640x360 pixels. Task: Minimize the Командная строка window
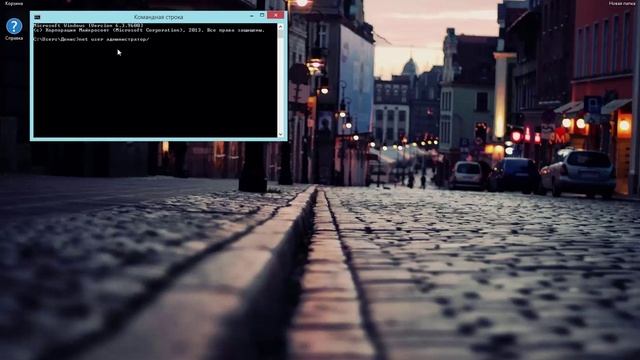point(251,16)
